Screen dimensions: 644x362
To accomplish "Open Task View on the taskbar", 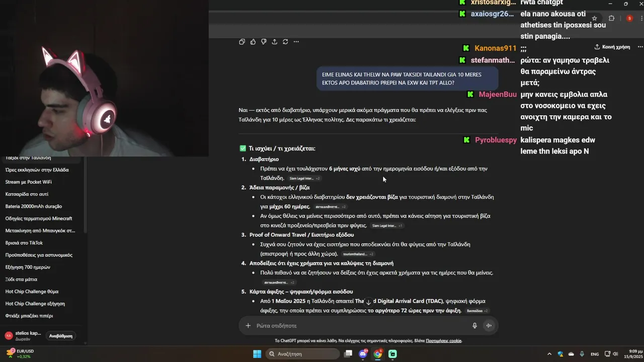I will pos(348,354).
